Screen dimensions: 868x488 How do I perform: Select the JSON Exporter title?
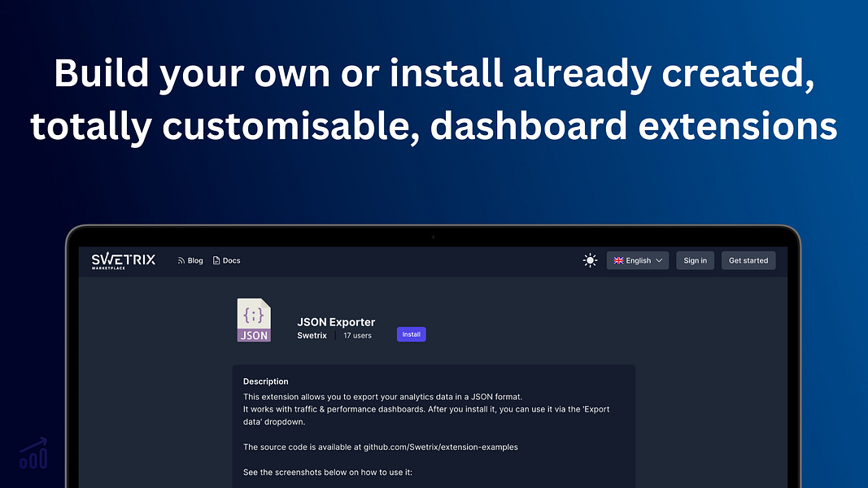(336, 322)
